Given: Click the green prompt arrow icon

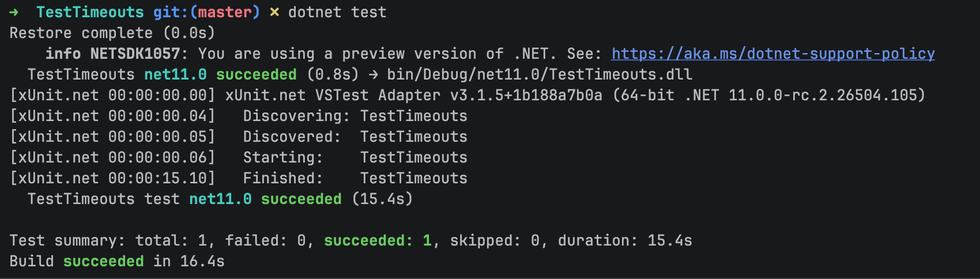Looking at the screenshot, I should (14, 12).
